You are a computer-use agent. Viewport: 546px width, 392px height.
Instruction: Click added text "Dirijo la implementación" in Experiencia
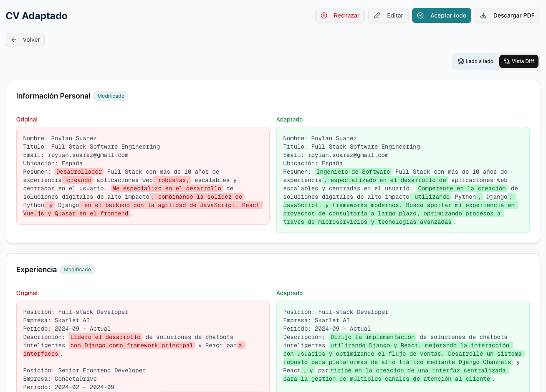(x=372, y=337)
